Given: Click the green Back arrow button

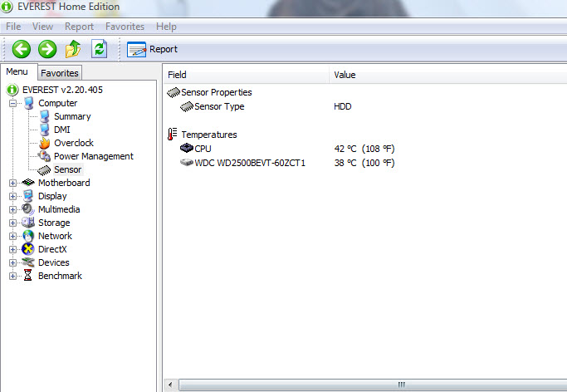Looking at the screenshot, I should coord(22,49).
